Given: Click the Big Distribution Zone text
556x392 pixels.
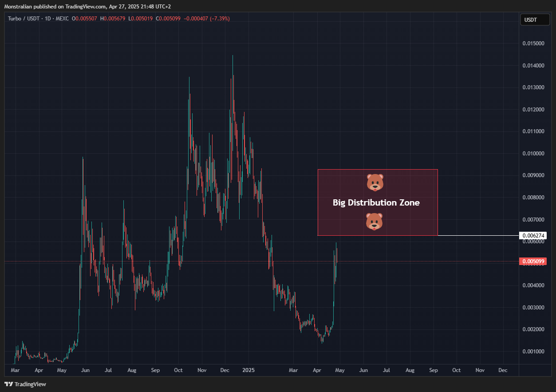Looking at the screenshot, I should coord(376,202).
